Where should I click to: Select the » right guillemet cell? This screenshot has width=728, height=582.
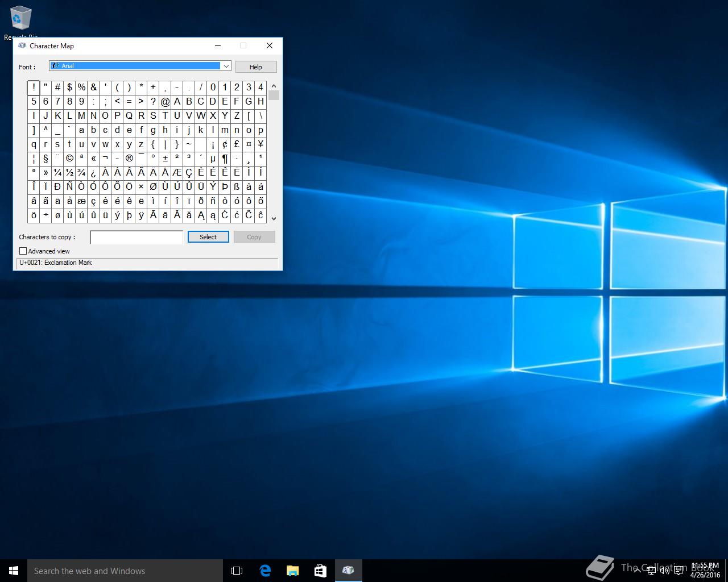point(45,172)
